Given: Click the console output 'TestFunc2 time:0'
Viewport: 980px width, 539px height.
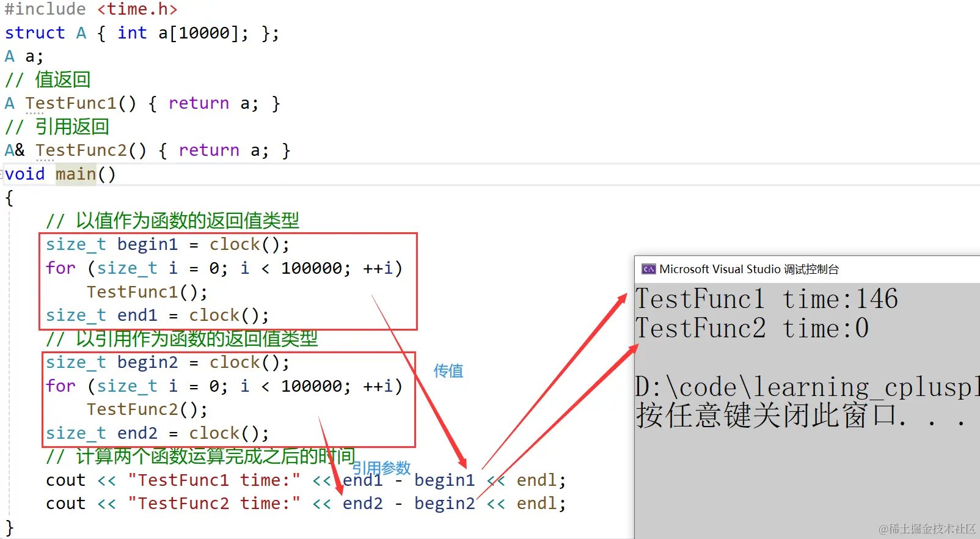Looking at the screenshot, I should click(752, 329).
